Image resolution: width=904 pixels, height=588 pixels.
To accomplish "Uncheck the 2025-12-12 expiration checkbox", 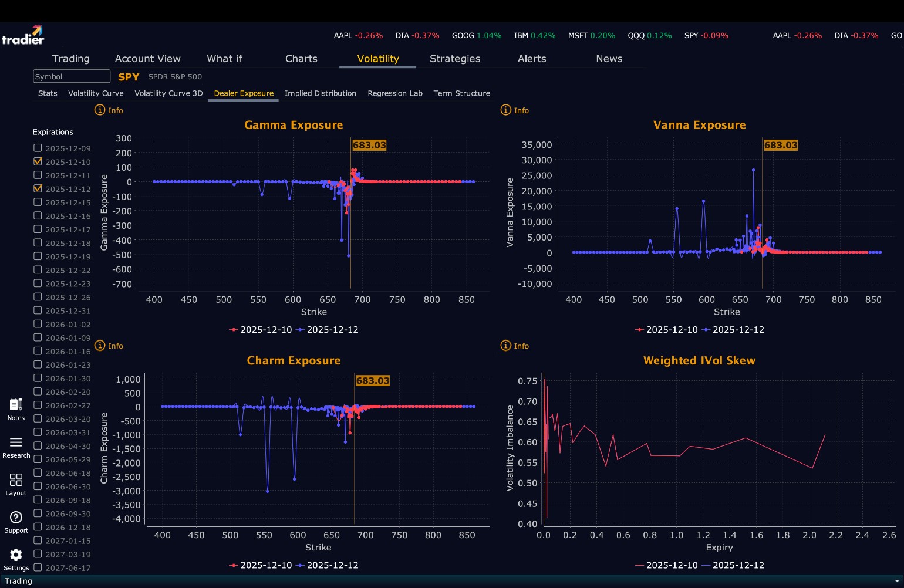I will pos(38,188).
